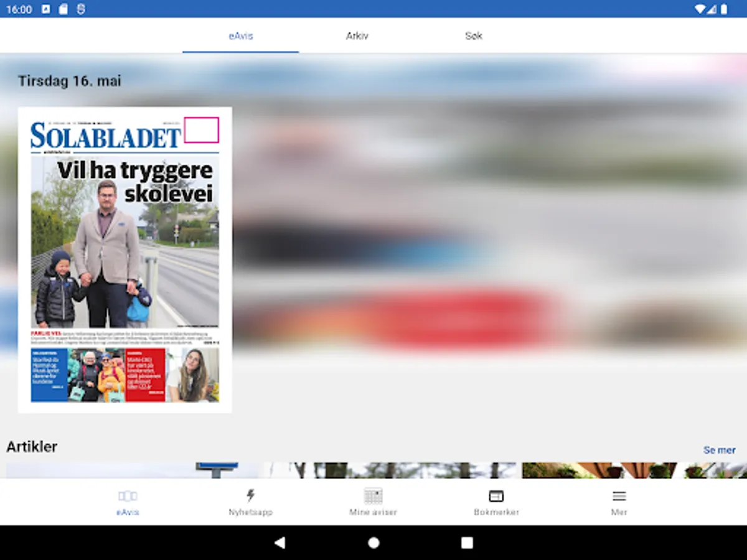747x560 pixels.
Task: Open Nyhetsapp lightning bolt icon
Action: 250,496
